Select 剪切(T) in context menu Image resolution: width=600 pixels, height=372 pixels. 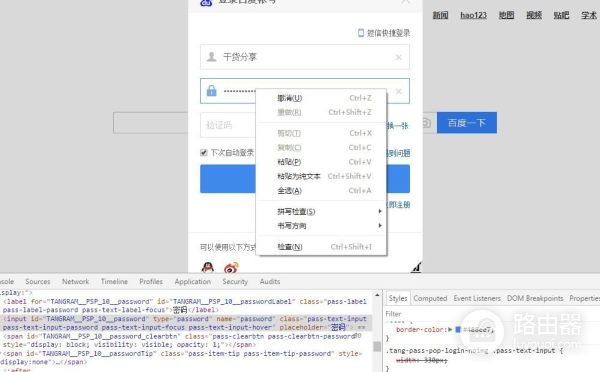tap(322, 133)
